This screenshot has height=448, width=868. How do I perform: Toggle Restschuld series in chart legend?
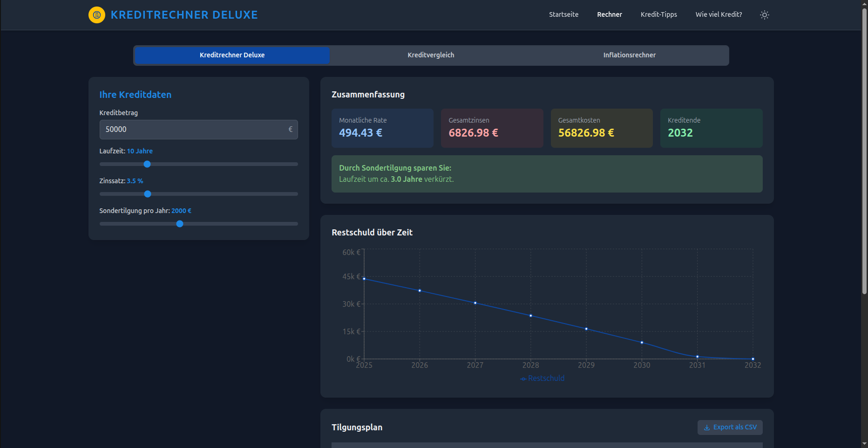[x=542, y=378]
